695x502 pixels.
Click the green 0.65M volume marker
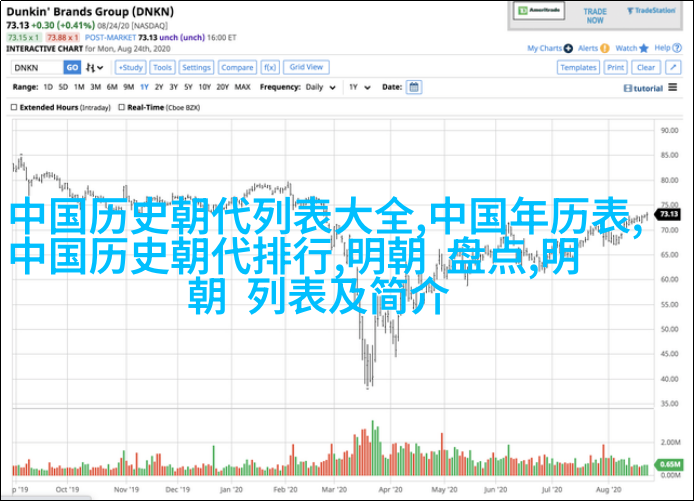coord(668,464)
